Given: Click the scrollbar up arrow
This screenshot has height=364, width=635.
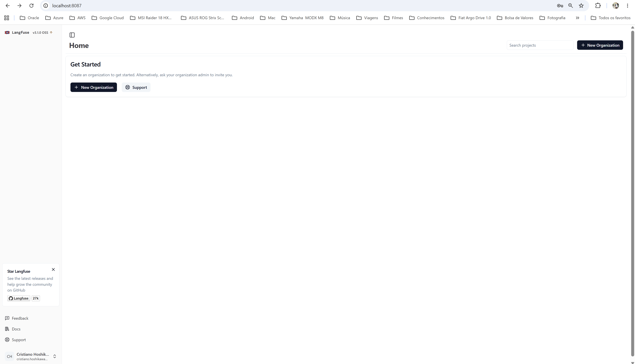Looking at the screenshot, I should (633, 27).
